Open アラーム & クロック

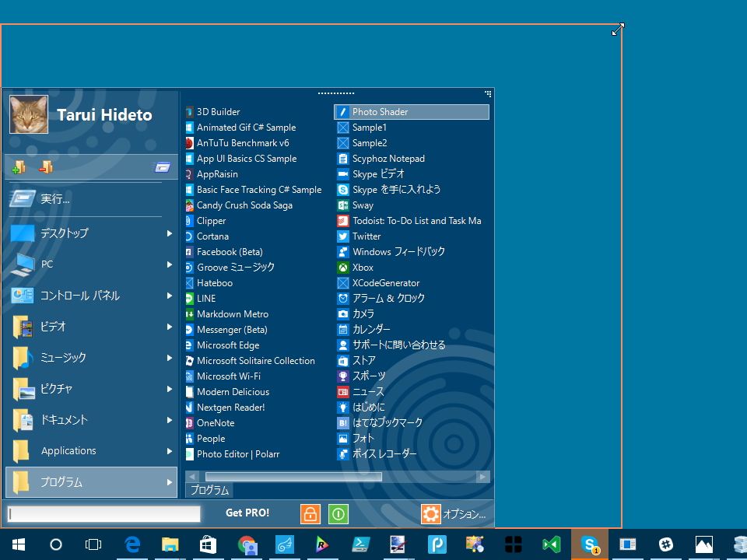click(x=381, y=299)
